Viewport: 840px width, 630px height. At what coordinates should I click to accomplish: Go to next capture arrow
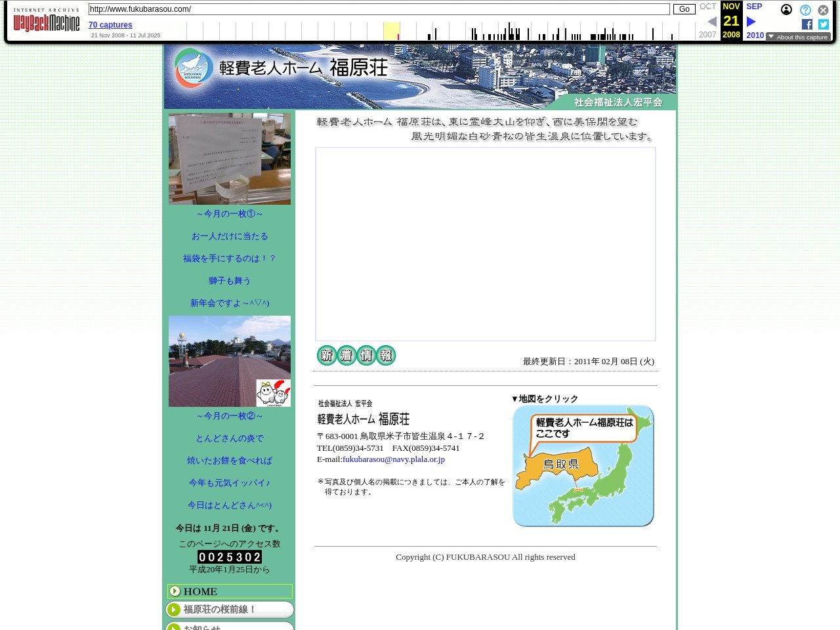(751, 22)
